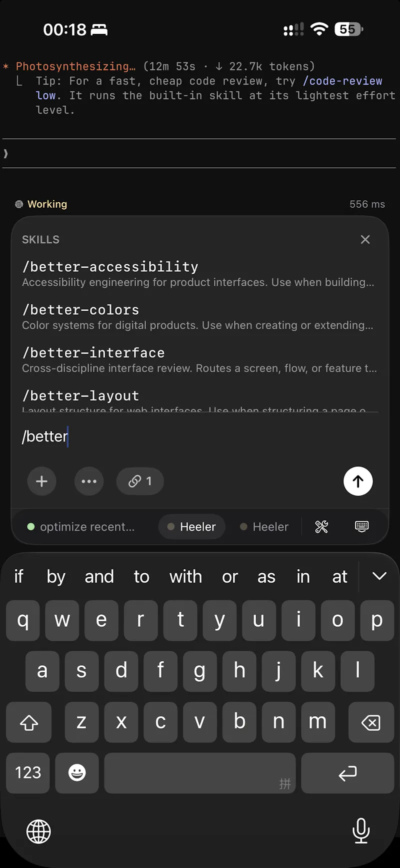This screenshot has width=400, height=868.
Task: Send message with the up arrow button
Action: (358, 481)
